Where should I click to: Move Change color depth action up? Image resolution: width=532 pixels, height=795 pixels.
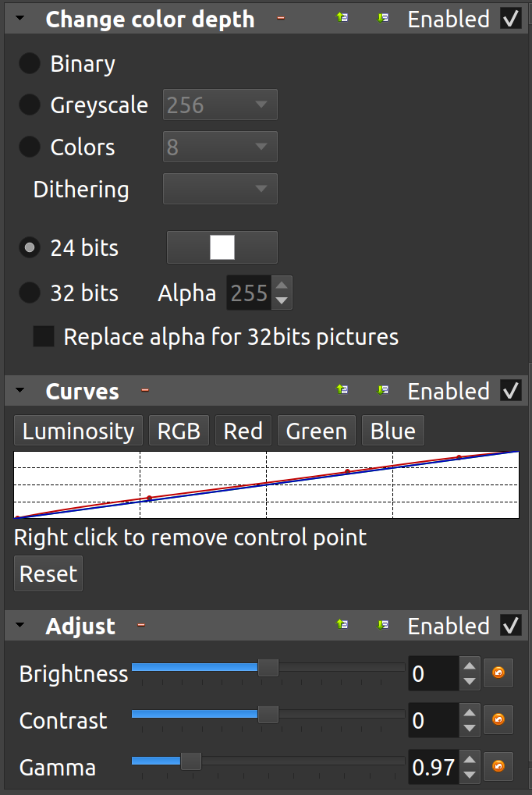[342, 18]
